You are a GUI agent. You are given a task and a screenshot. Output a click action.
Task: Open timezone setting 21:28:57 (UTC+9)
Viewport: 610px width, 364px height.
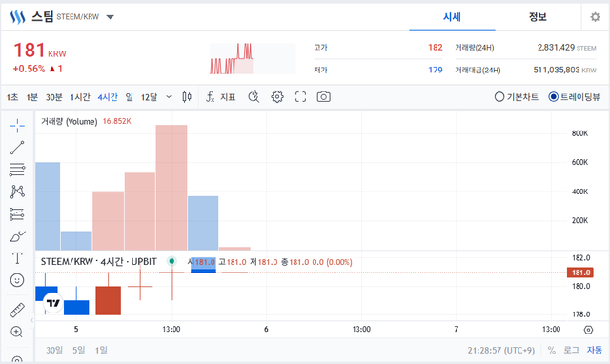pos(501,351)
